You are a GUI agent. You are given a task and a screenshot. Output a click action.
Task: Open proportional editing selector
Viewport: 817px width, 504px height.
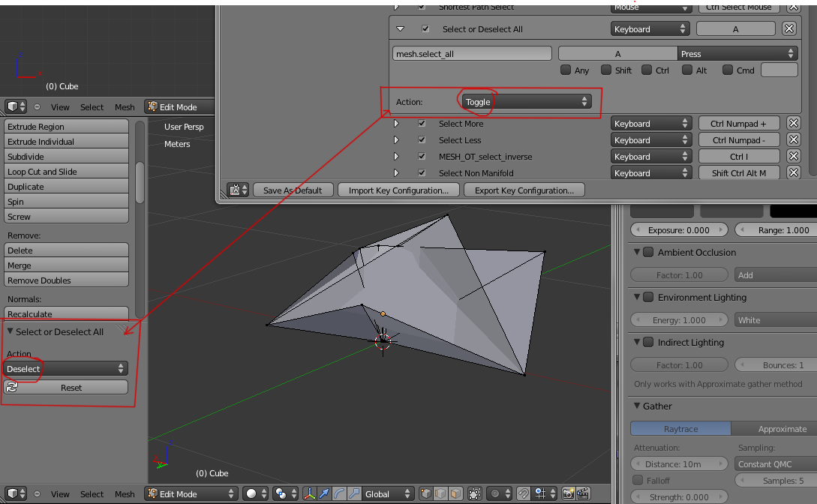pyautogui.click(x=500, y=493)
